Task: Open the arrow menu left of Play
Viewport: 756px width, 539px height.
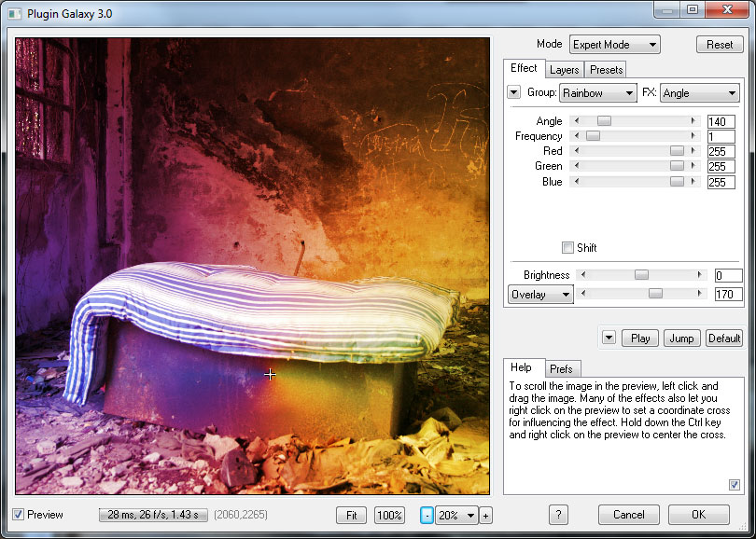Action: coord(609,338)
